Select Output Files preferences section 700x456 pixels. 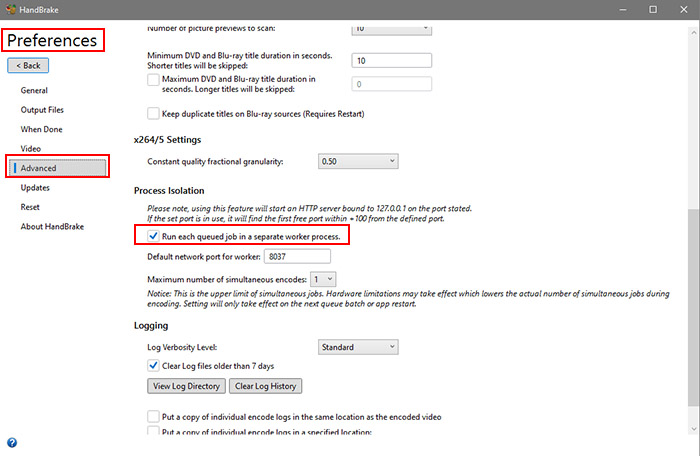42,110
